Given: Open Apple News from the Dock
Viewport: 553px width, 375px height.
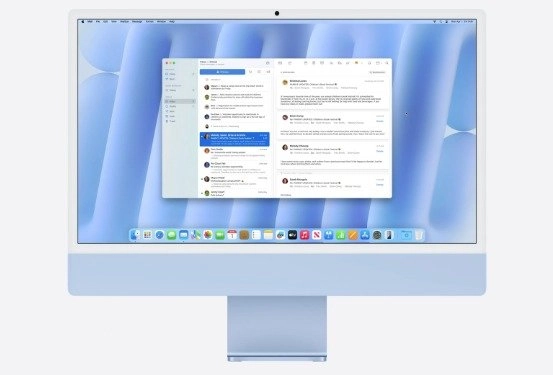Looking at the screenshot, I should pyautogui.click(x=317, y=235).
